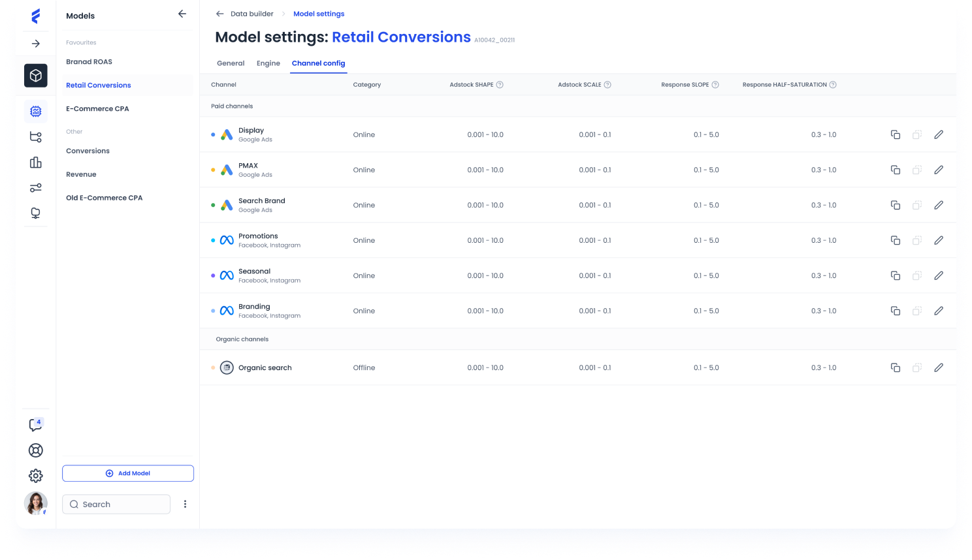Viewport: 972px width, 560px height.
Task: Collapse the Models panel with back arrow
Action: point(182,14)
